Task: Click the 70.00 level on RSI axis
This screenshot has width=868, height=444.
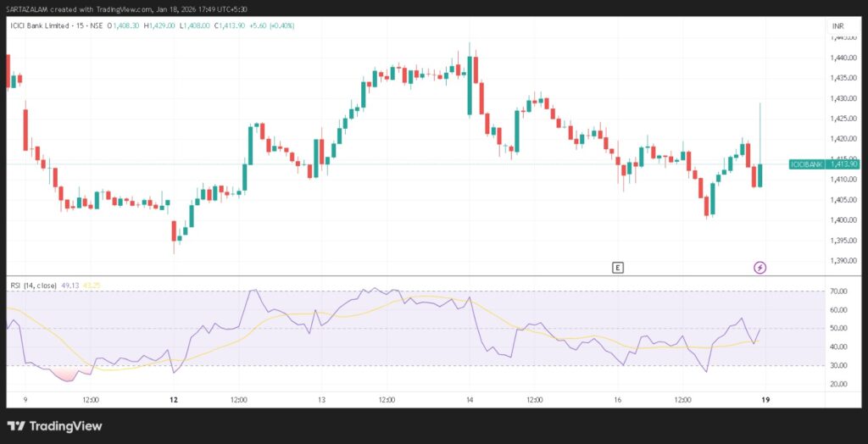Action: point(839,291)
